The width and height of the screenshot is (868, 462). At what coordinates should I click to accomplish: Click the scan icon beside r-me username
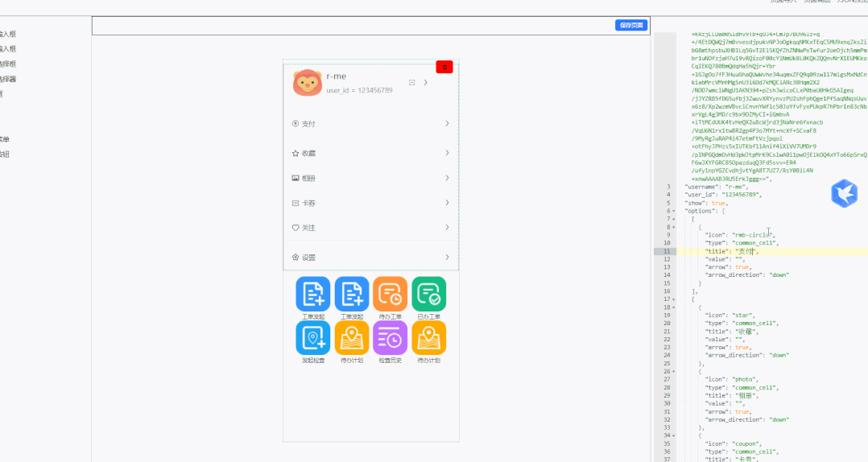click(x=412, y=82)
